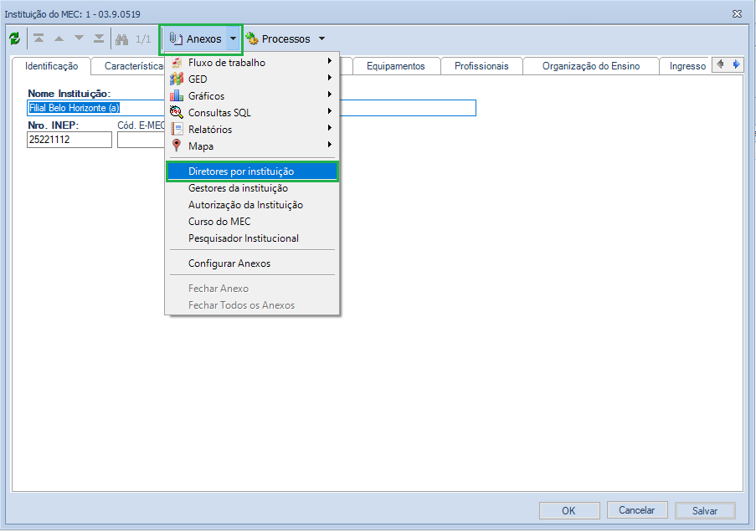Open the Equipamentos tab
The image size is (756, 532).
pyautogui.click(x=396, y=66)
